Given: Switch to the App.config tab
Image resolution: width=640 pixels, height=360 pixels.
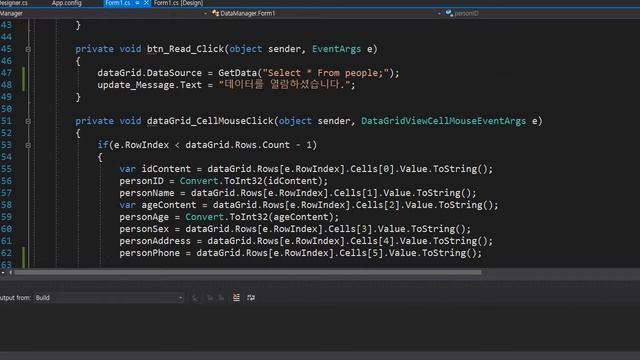Looking at the screenshot, I should point(67,3).
